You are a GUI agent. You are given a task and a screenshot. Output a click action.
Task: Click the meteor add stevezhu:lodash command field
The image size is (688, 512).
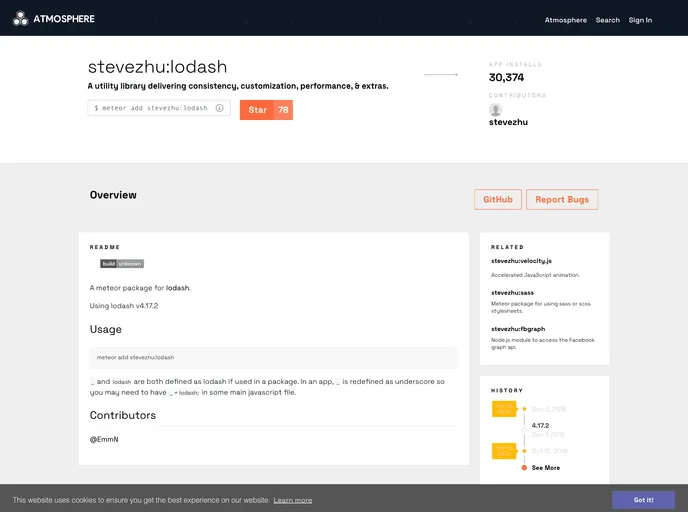tap(159, 108)
